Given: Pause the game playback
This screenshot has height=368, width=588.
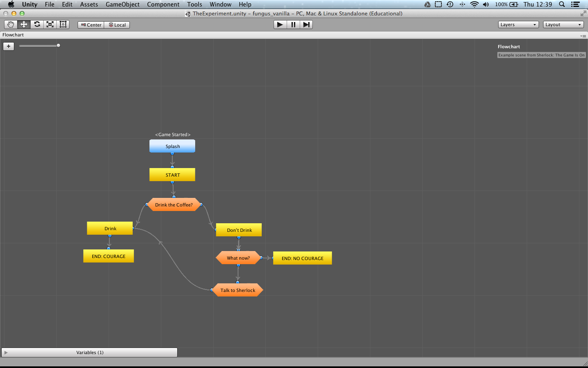Looking at the screenshot, I should tap(293, 25).
